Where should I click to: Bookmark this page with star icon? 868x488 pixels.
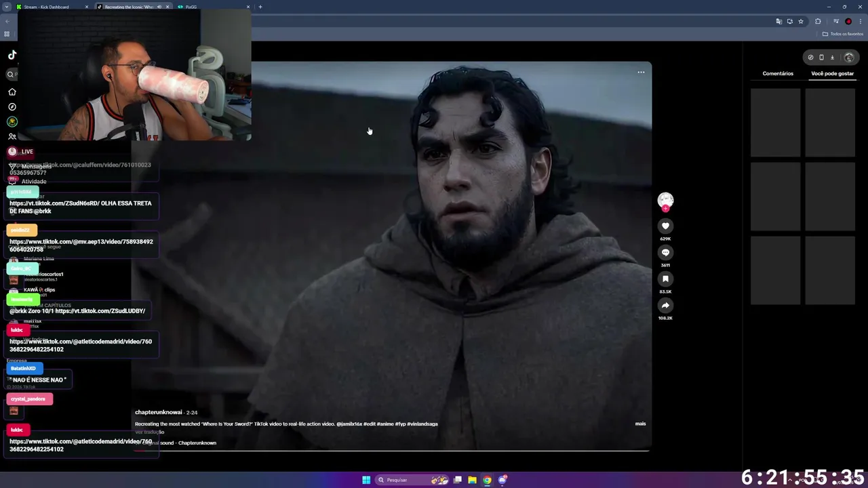[x=801, y=21]
